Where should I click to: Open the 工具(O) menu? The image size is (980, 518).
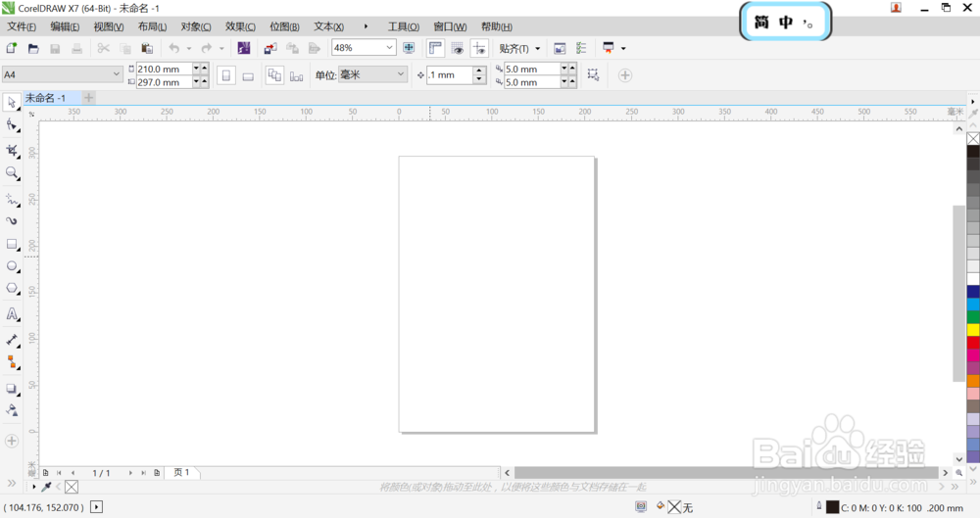(403, 26)
